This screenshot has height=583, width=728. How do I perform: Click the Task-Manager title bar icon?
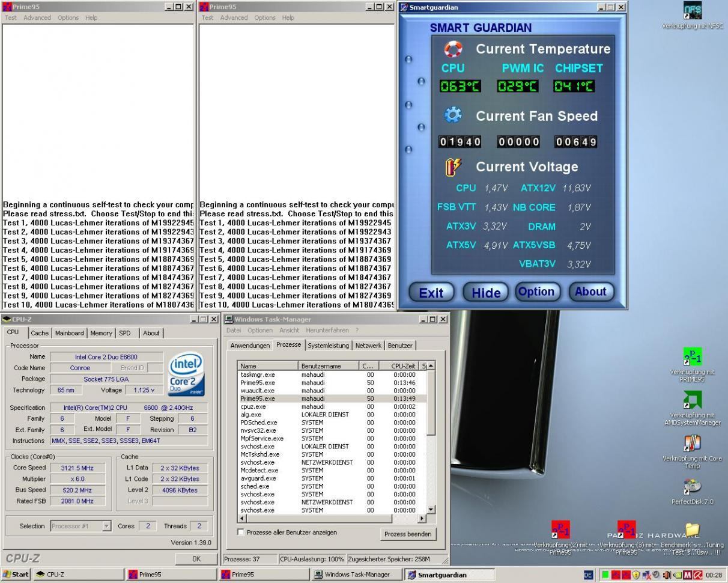[x=228, y=319]
